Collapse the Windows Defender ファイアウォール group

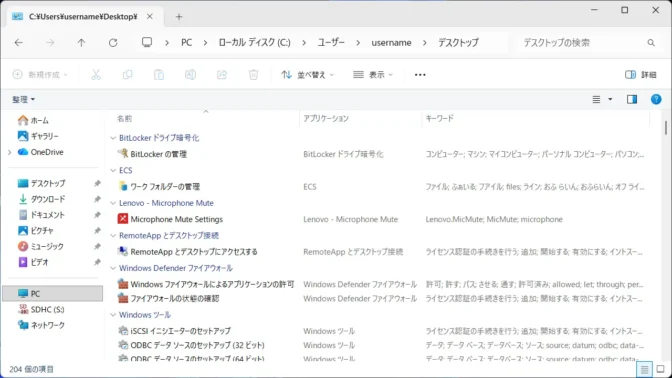click(x=113, y=268)
